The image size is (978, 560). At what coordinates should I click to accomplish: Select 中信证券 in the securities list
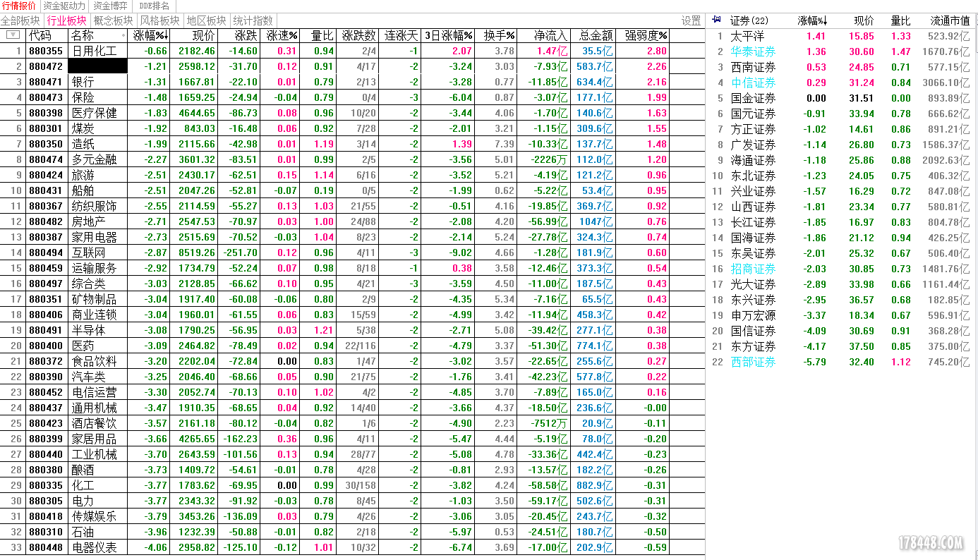click(x=842, y=83)
